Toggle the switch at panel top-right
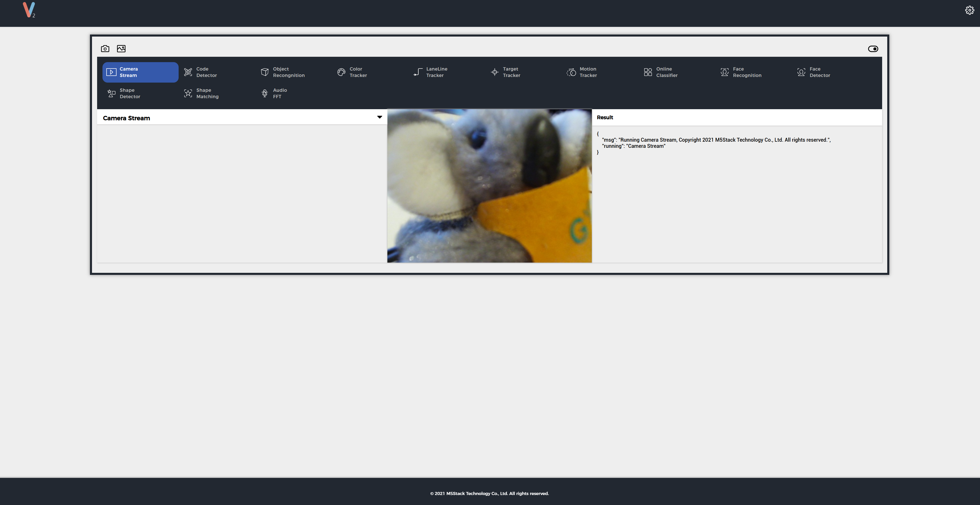Viewport: 980px width, 505px height. pyautogui.click(x=873, y=49)
